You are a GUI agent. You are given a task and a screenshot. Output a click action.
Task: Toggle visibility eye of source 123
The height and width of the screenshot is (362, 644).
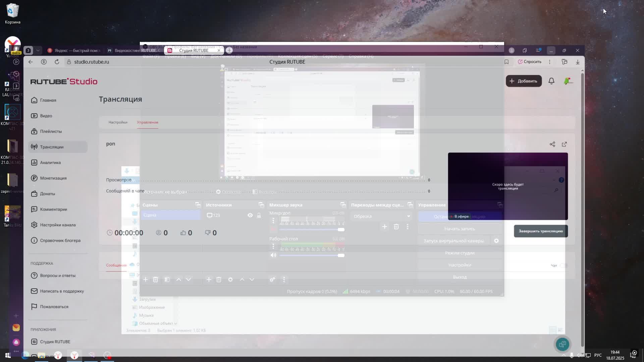click(250, 215)
